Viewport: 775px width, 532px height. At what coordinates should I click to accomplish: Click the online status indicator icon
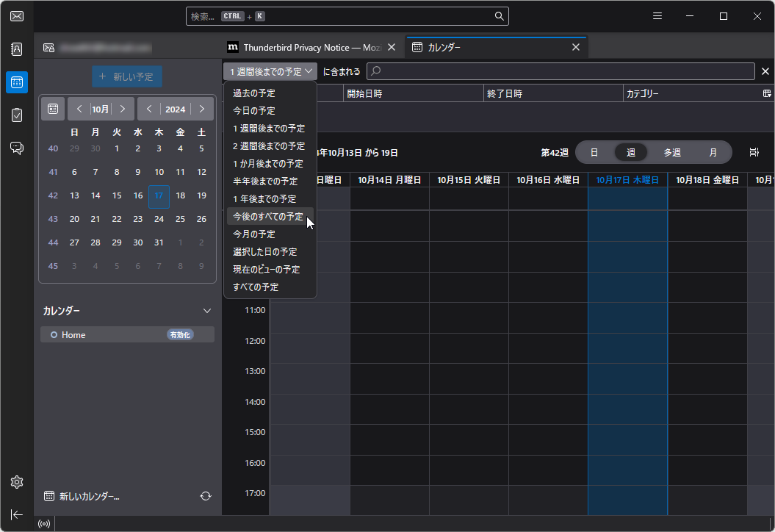pos(44,524)
